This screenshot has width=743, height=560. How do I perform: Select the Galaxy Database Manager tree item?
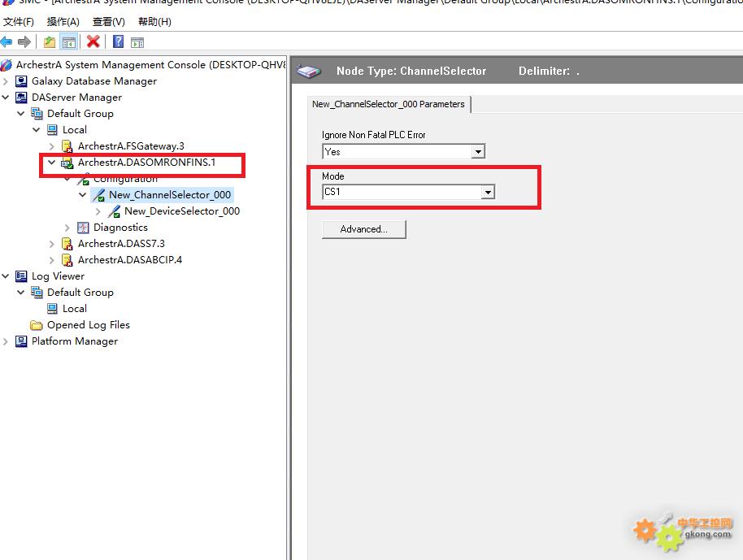point(93,81)
